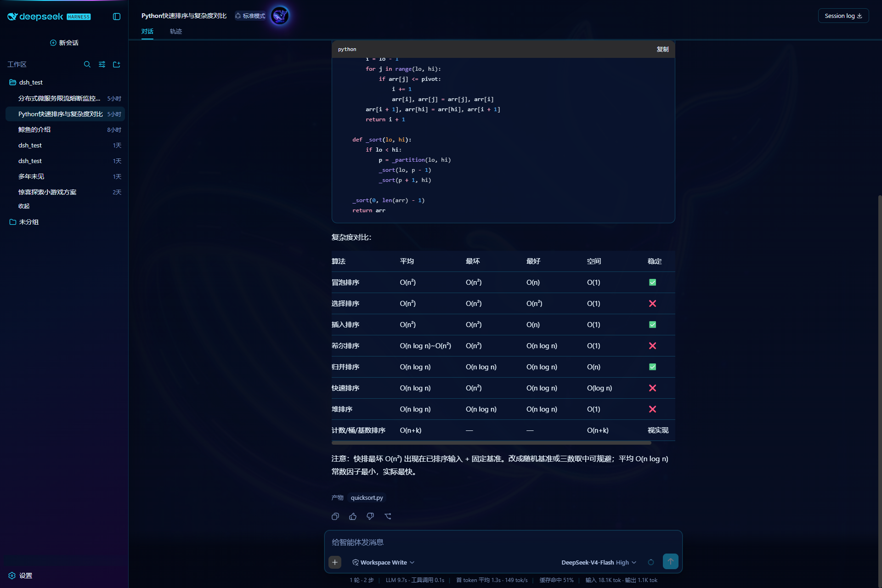Start a new conversation (新会话)
The width and height of the screenshot is (882, 588).
tap(64, 43)
